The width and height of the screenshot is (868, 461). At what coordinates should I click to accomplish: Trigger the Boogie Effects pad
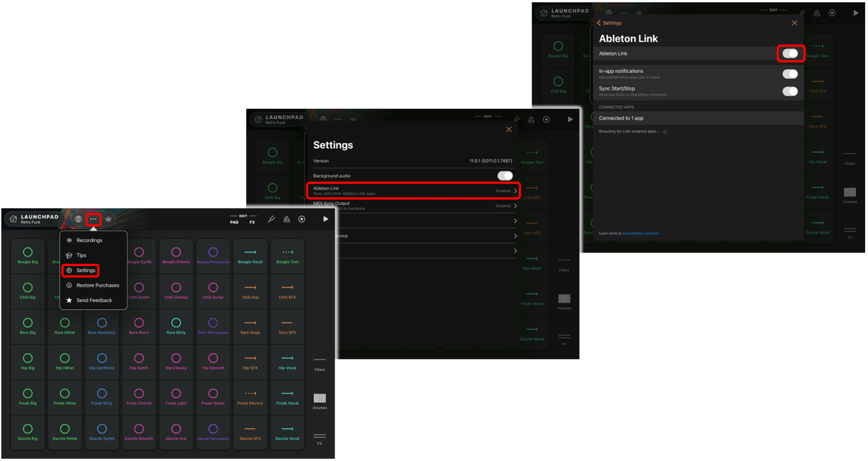(176, 256)
